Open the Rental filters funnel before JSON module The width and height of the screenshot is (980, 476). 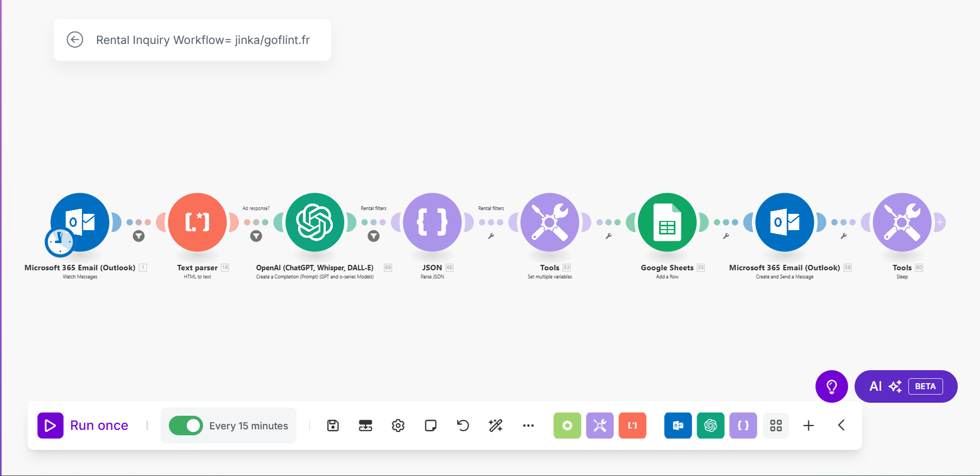coord(374,236)
